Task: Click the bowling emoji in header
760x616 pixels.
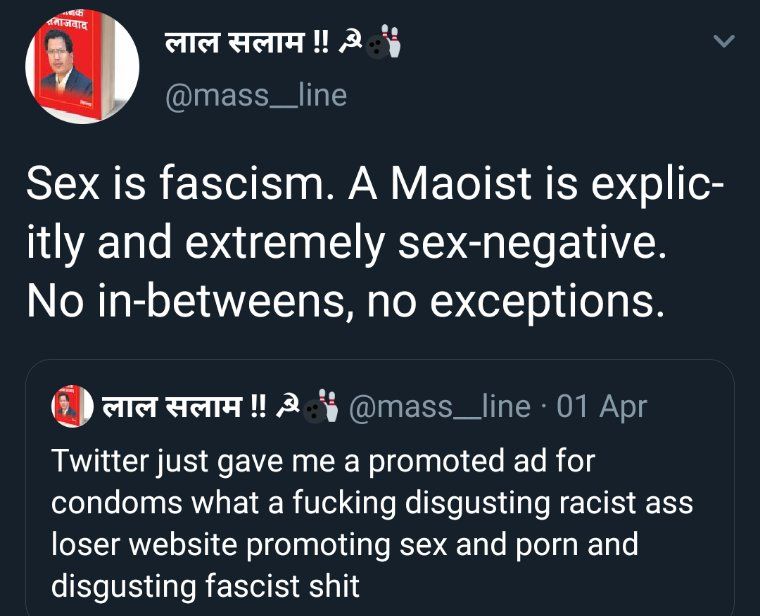Action: pos(383,43)
